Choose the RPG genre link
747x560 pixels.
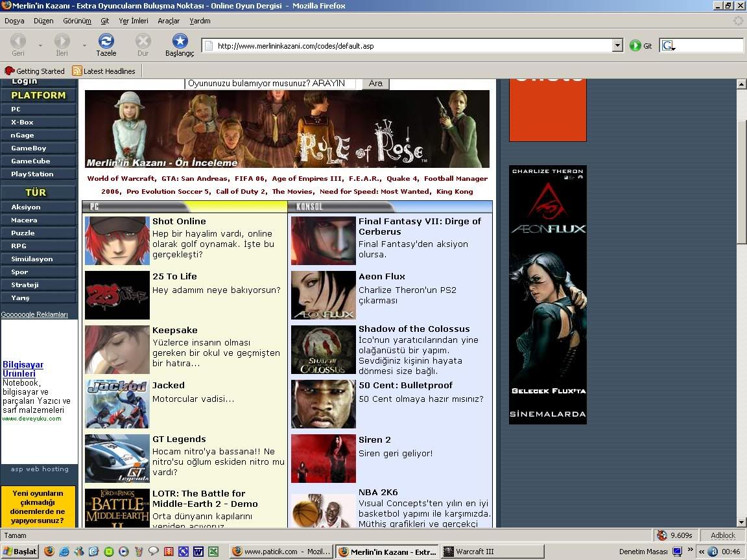point(38,246)
